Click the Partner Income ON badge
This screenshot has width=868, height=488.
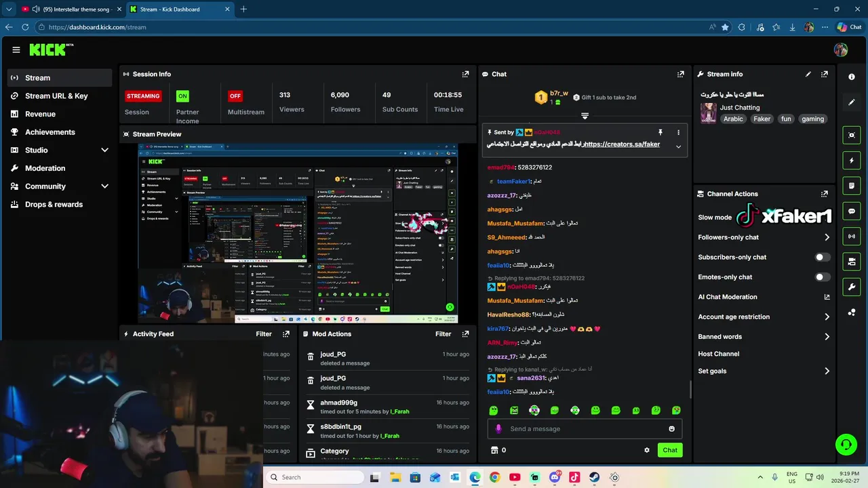(x=182, y=96)
